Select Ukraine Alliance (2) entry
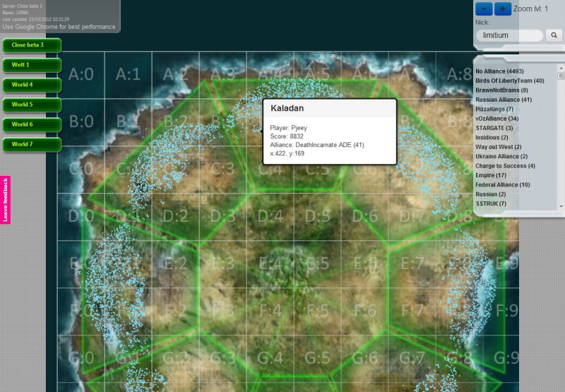Screen dimensions: 565x392 click(x=501, y=156)
